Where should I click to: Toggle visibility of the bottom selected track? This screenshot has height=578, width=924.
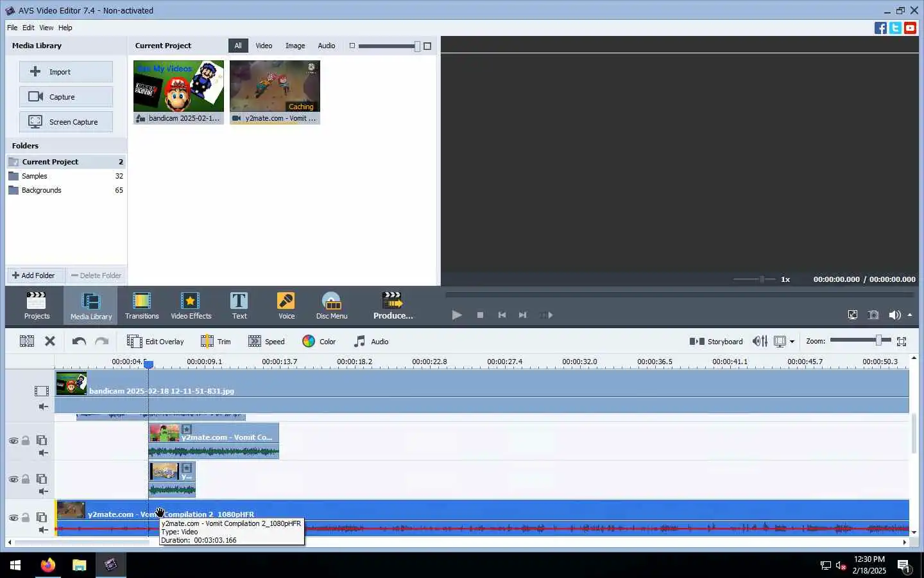pos(13,518)
